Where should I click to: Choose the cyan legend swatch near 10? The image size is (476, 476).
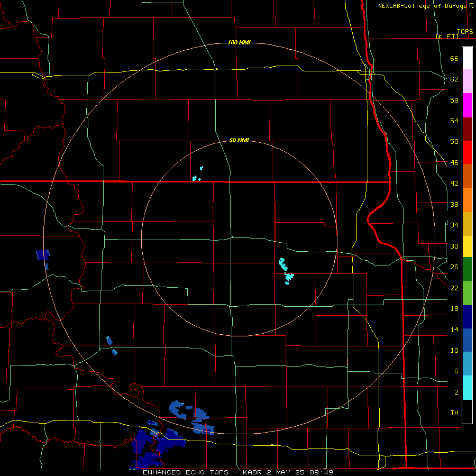[x=467, y=388]
